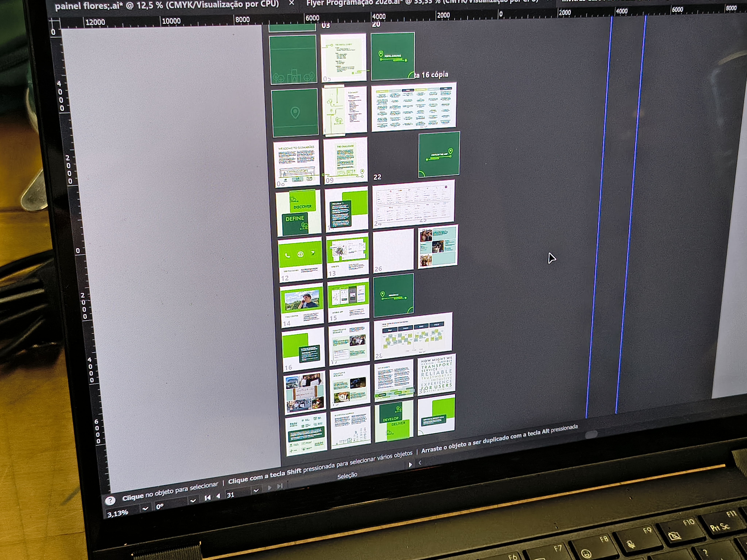Click the question mark help icon
747x560 pixels.
110,500
